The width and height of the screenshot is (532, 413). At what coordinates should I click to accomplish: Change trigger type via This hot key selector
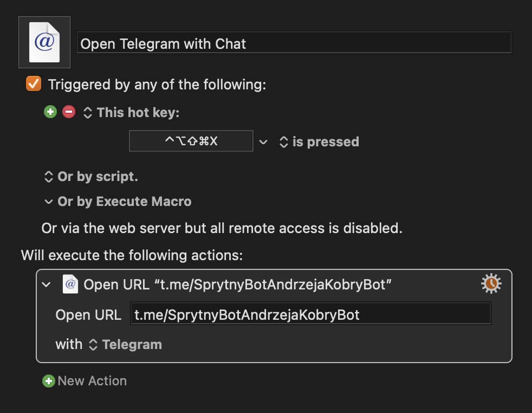pyautogui.click(x=131, y=113)
